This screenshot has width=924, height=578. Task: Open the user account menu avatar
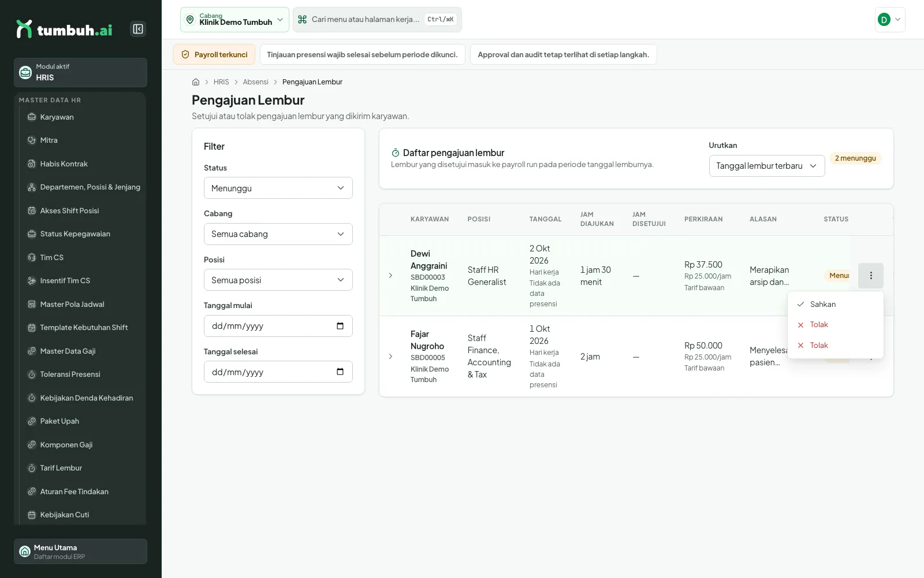pos(890,20)
